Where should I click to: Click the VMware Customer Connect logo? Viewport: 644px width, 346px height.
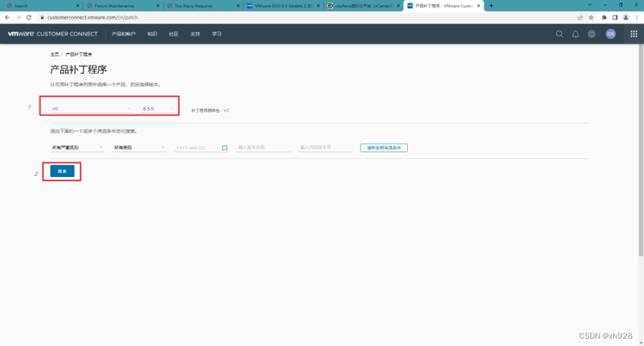coord(53,33)
